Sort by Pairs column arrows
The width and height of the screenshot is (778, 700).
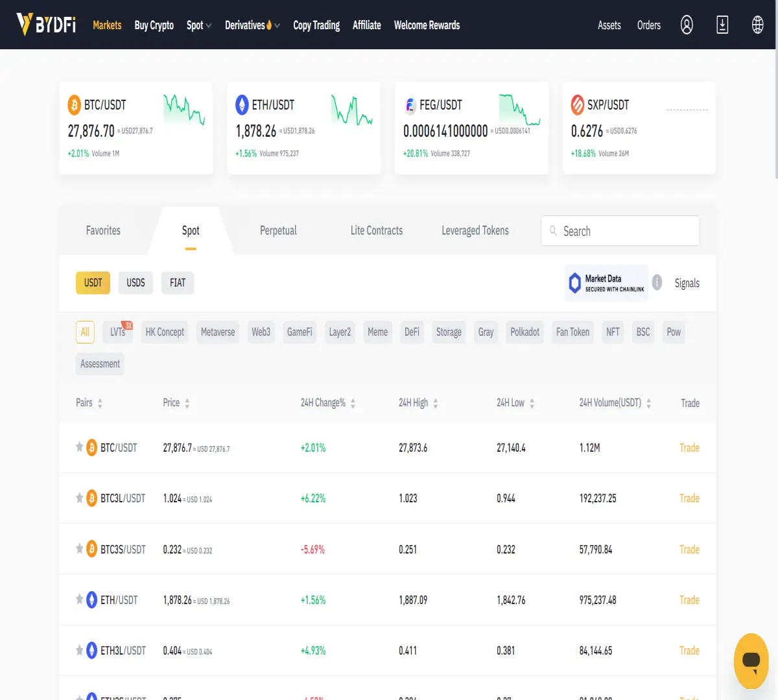(x=100, y=403)
